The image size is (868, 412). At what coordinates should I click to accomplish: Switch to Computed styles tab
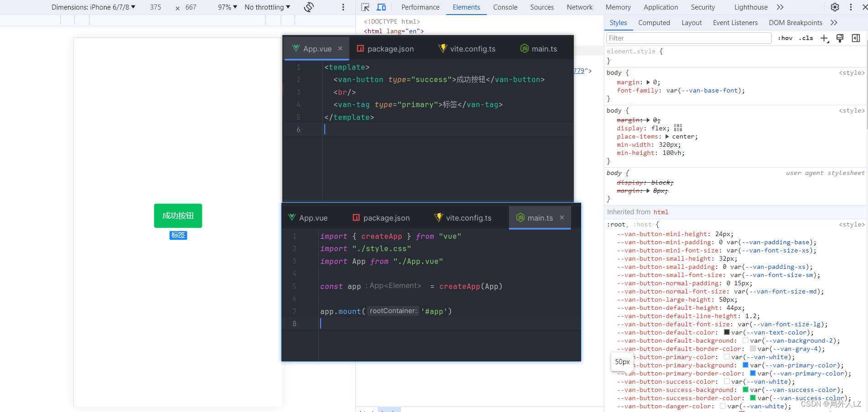click(x=654, y=23)
